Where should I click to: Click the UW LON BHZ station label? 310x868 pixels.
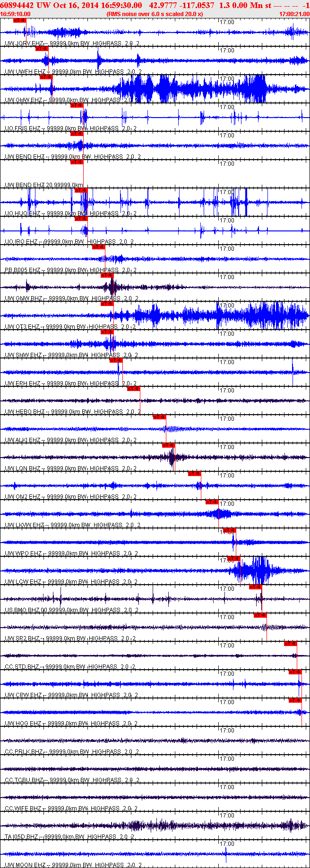coord(70,468)
